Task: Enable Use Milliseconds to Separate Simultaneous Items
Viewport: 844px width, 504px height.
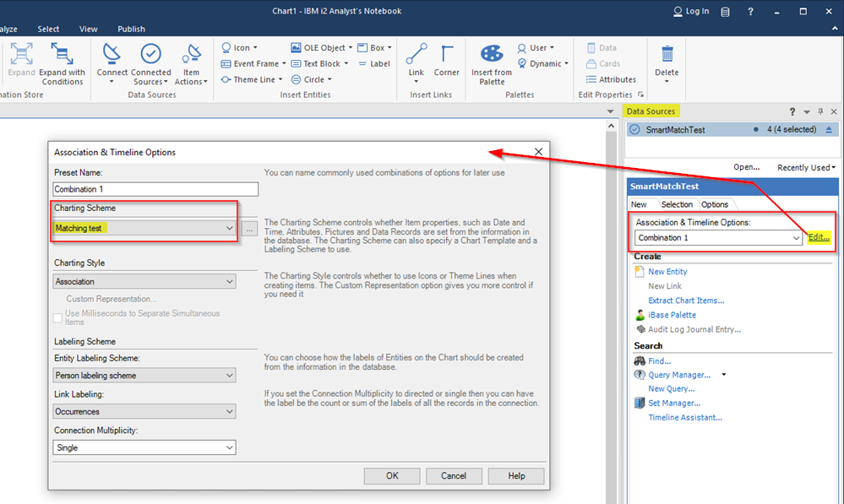Action: (57, 318)
